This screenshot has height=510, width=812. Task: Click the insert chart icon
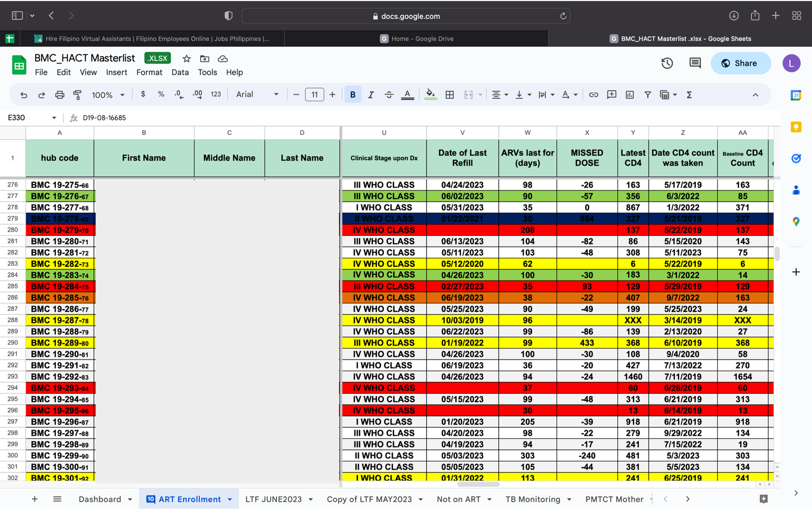(630, 95)
